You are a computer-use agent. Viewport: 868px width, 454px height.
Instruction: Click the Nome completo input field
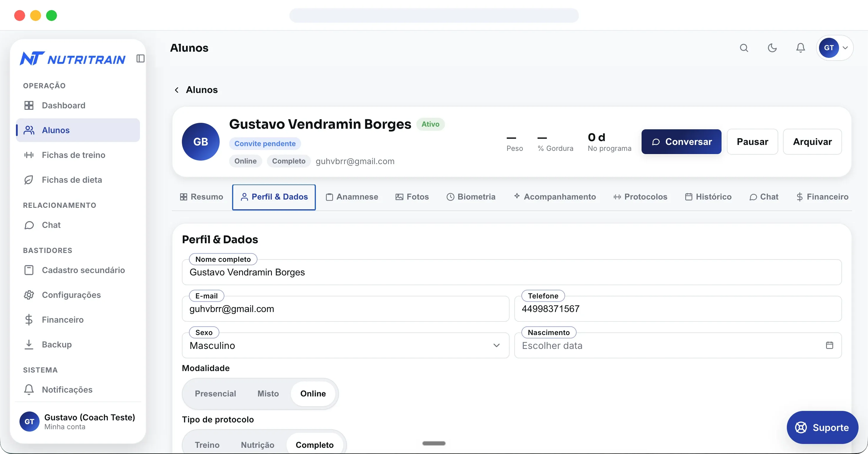511,272
